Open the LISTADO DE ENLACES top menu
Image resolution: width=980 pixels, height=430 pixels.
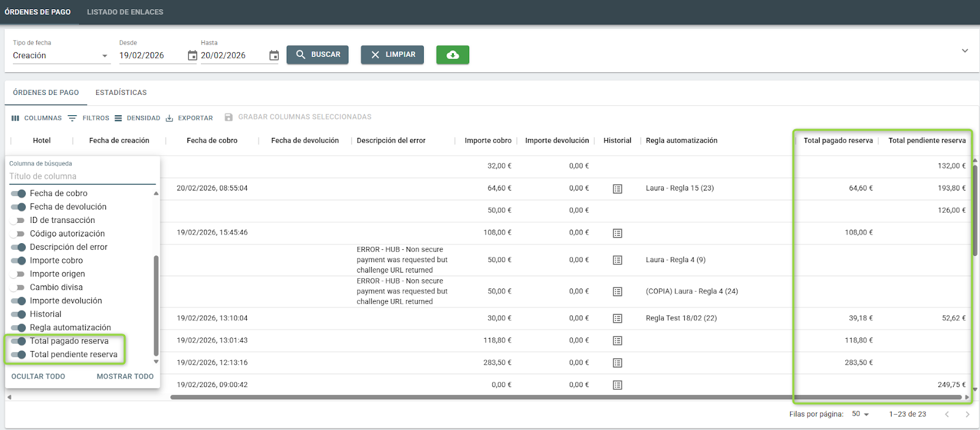coord(125,12)
